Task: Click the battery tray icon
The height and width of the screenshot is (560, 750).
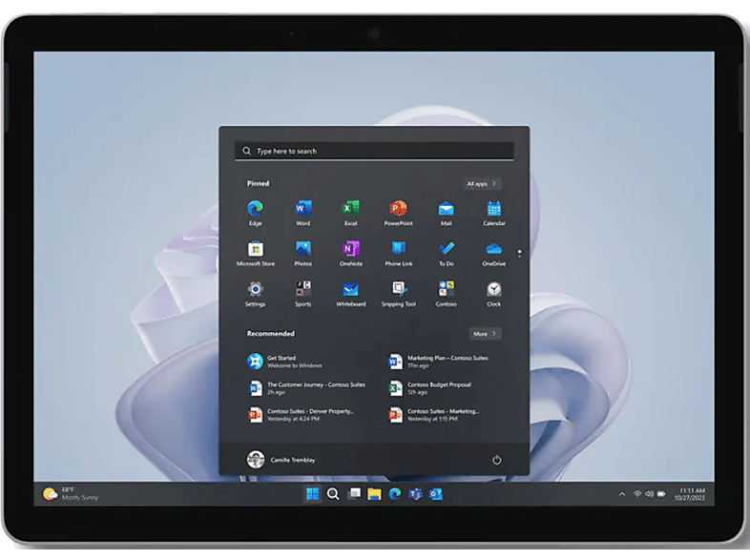Action: click(x=661, y=494)
